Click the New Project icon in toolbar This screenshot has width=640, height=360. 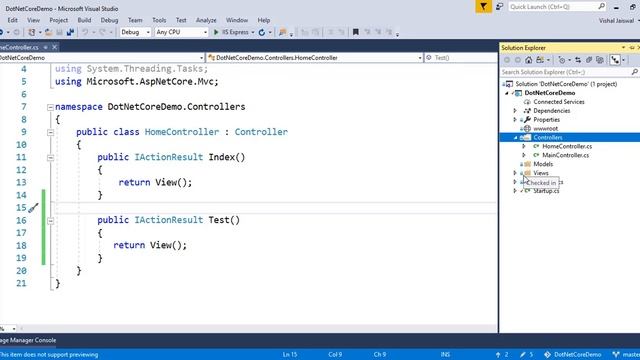click(x=31, y=32)
